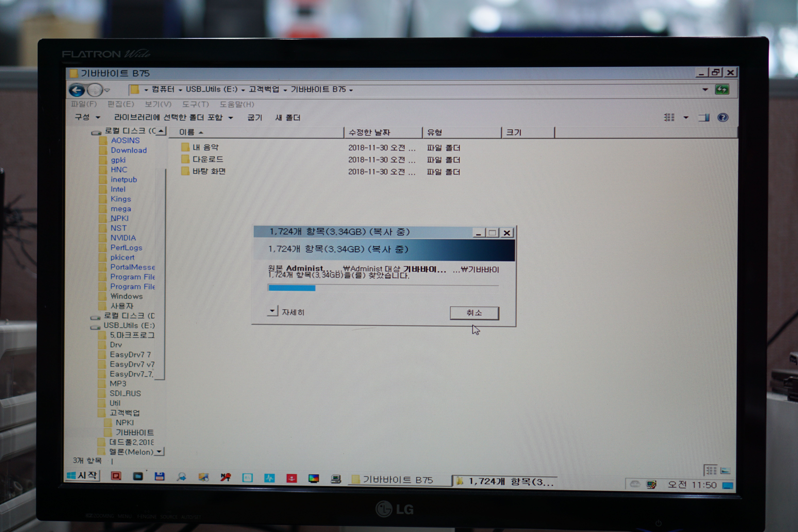The height and width of the screenshot is (532, 798).
Task: Click the change view layout icon
Action: pyautogui.click(x=669, y=118)
